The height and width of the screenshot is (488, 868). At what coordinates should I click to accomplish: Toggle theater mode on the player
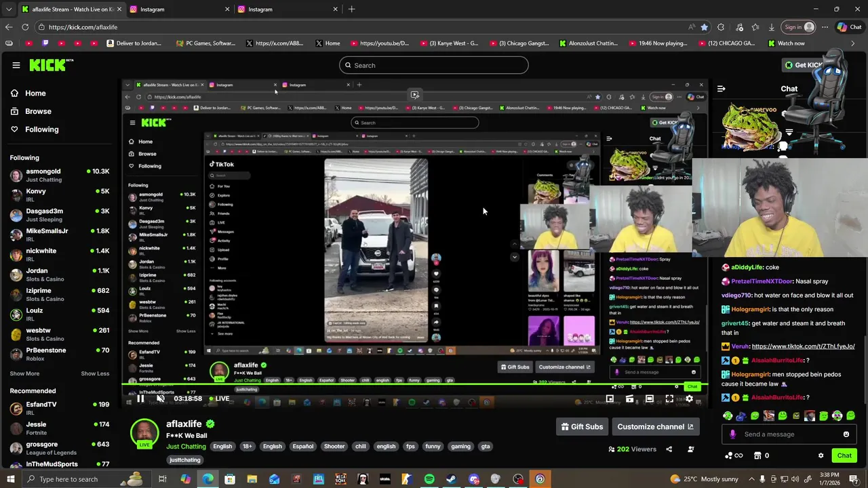click(x=650, y=399)
